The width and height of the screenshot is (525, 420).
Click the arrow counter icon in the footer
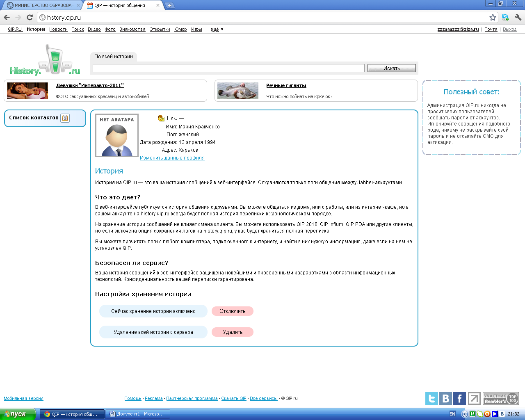474,398
